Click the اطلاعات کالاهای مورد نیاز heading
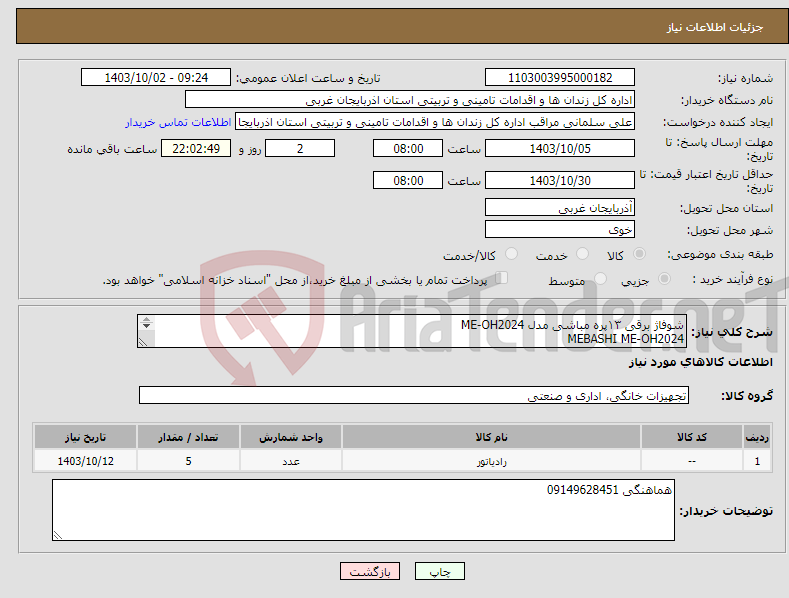The width and height of the screenshot is (789, 598). click(x=700, y=362)
